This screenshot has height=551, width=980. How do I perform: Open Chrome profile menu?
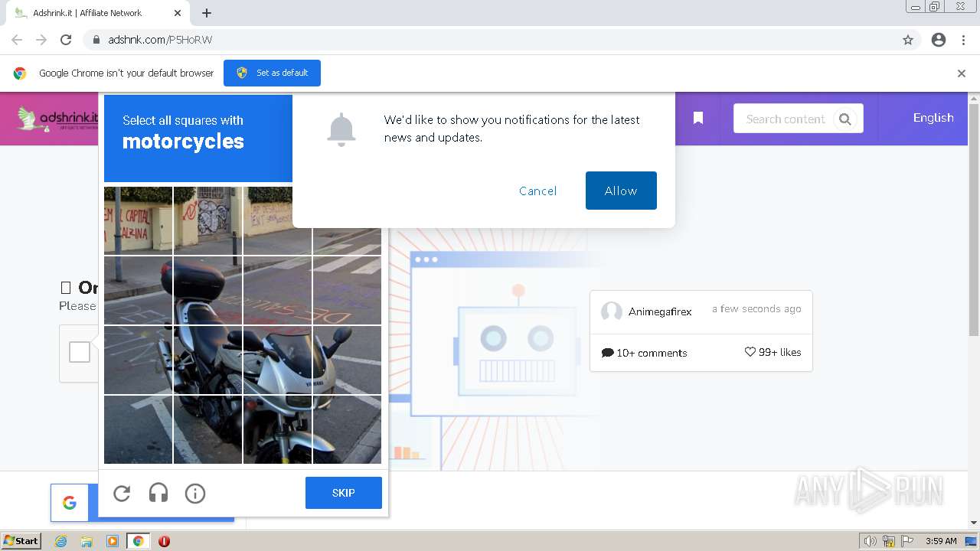[x=939, y=40]
